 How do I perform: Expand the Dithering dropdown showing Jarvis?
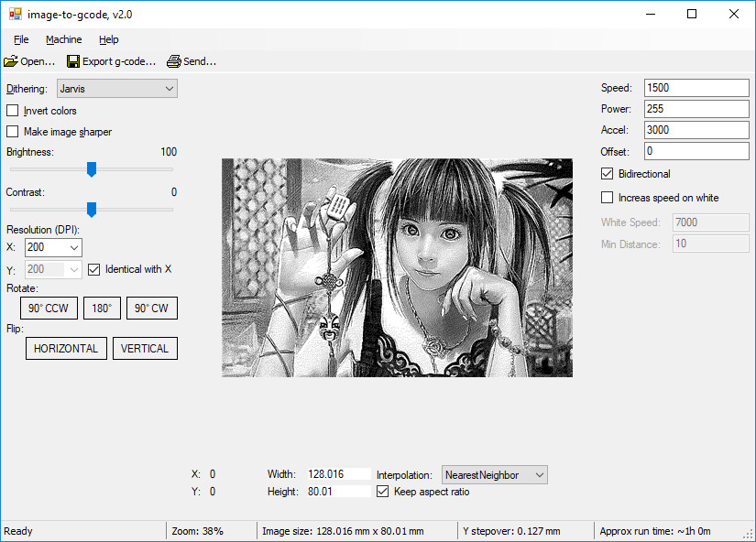coord(117,89)
